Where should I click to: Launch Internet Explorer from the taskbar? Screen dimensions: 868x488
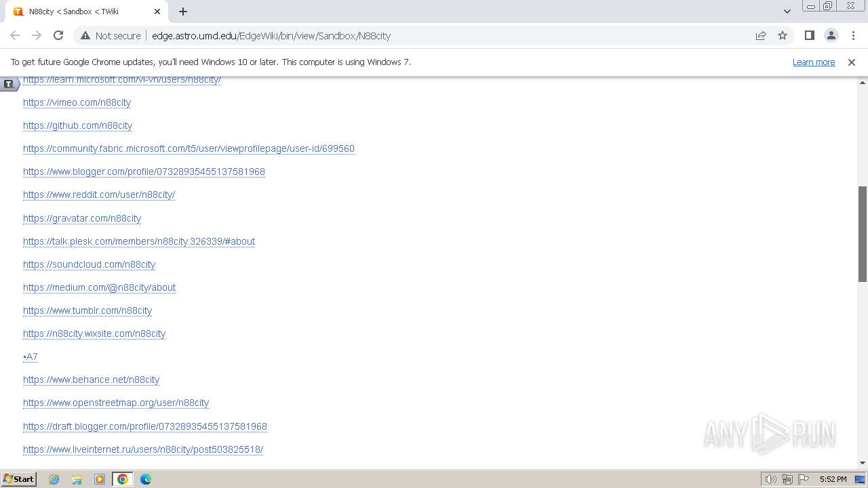click(x=54, y=479)
